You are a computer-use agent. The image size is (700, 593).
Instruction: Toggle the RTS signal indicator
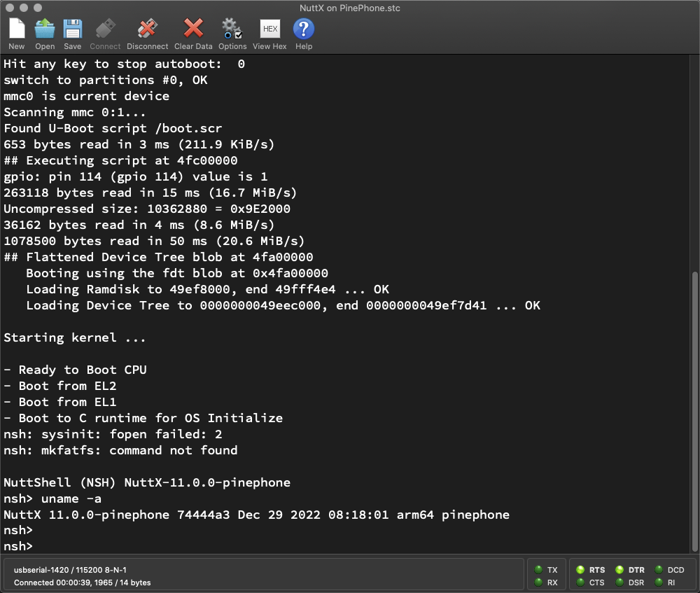click(x=581, y=570)
